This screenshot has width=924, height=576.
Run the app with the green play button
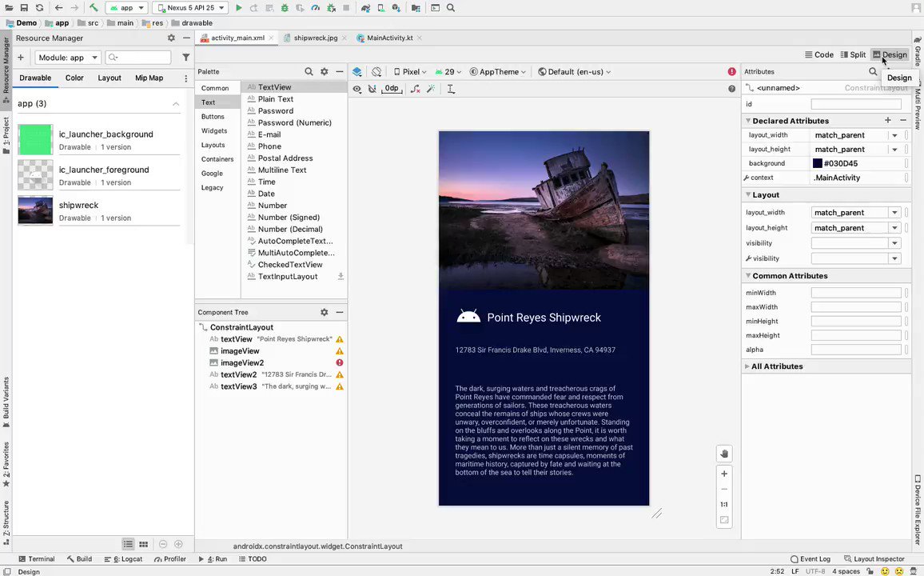(x=239, y=8)
